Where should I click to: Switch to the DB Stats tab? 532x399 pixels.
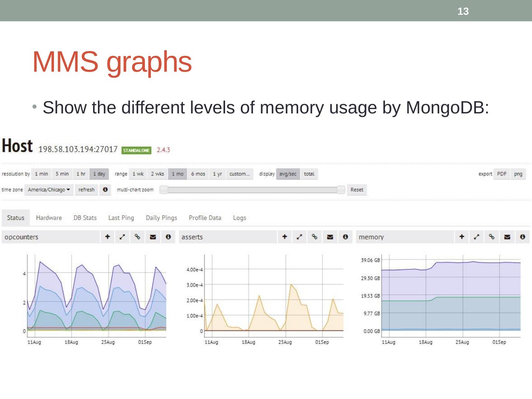tap(85, 218)
